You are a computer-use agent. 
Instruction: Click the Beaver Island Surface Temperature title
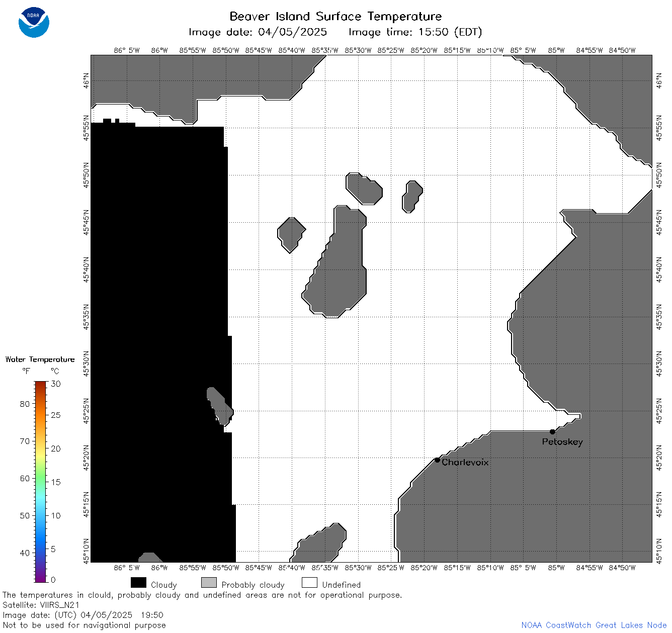point(335,16)
